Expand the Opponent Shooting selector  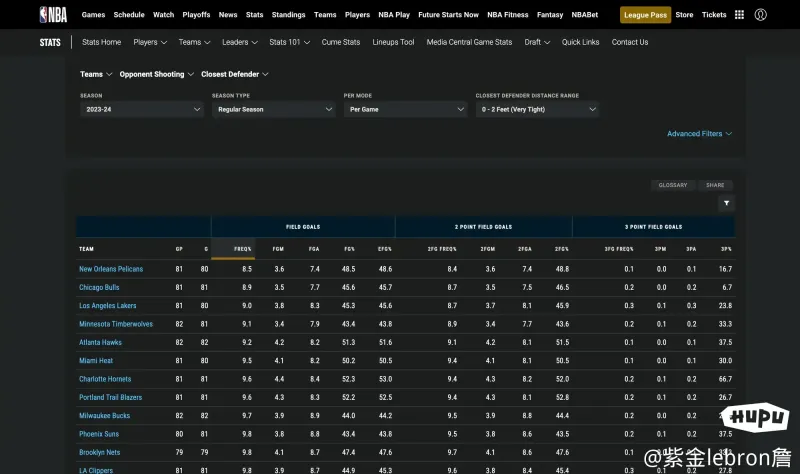click(157, 74)
